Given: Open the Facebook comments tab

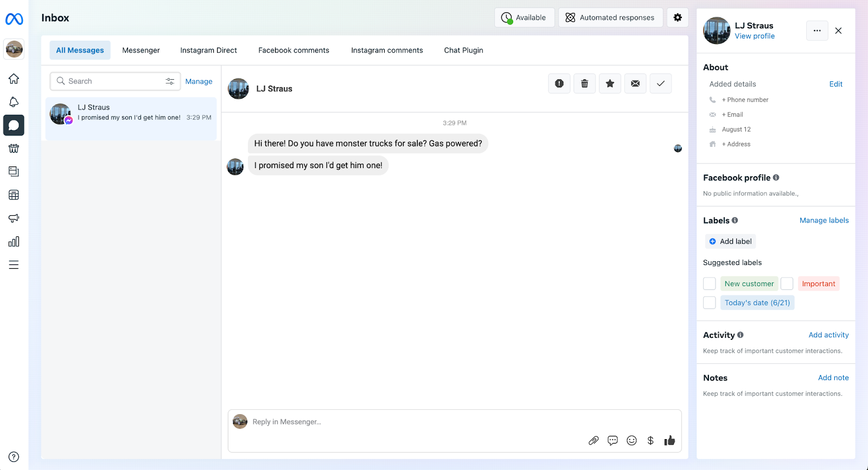Looking at the screenshot, I should coord(294,50).
